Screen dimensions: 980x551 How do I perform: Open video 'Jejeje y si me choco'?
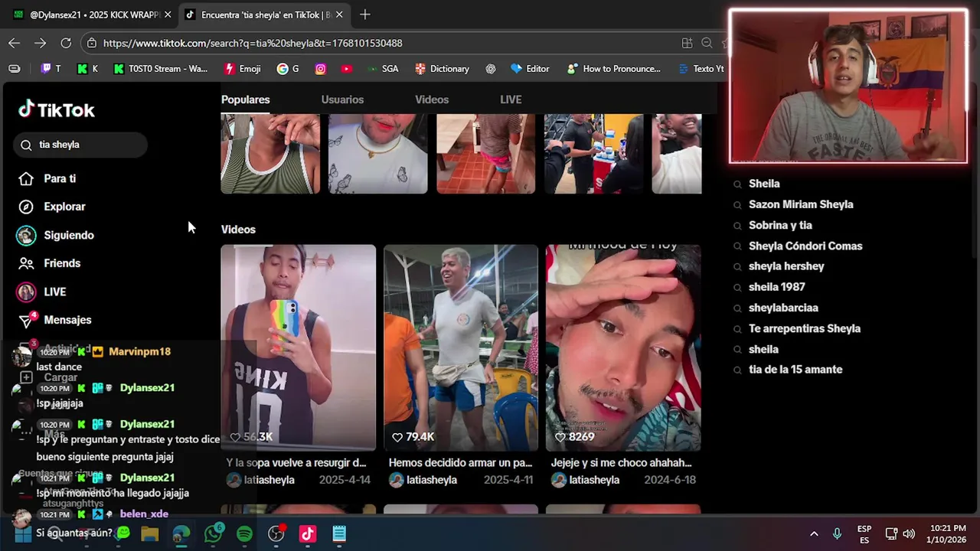tap(623, 347)
